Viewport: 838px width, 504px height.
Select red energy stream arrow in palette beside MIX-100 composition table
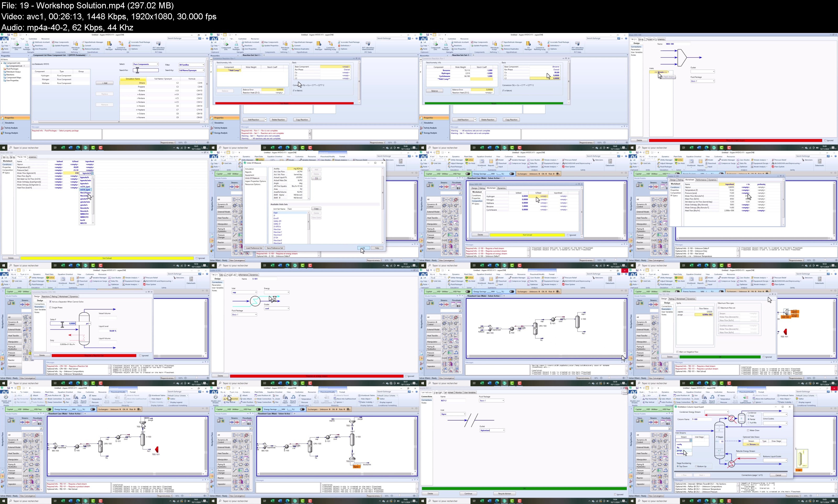(x=446, y=187)
